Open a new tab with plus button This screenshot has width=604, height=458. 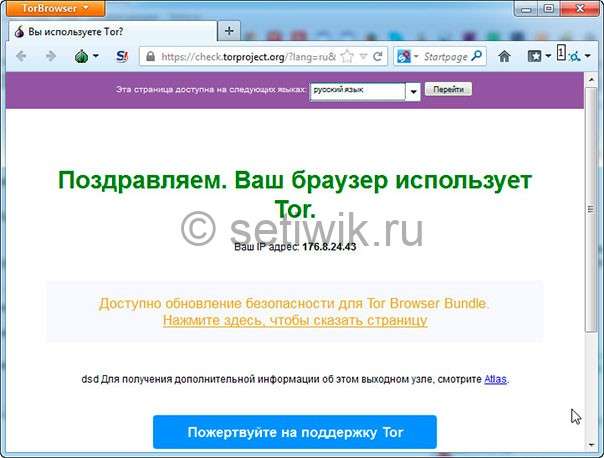coord(229,31)
